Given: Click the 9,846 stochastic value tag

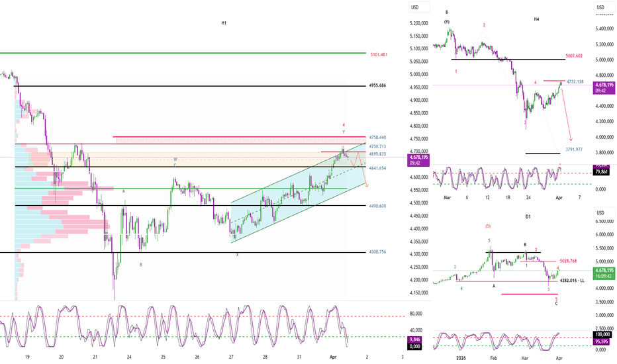Looking at the screenshot, I should pyautogui.click(x=414, y=340).
